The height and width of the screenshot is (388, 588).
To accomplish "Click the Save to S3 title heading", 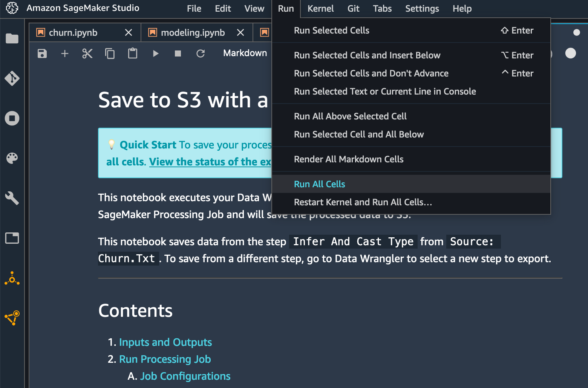I will pos(183,100).
